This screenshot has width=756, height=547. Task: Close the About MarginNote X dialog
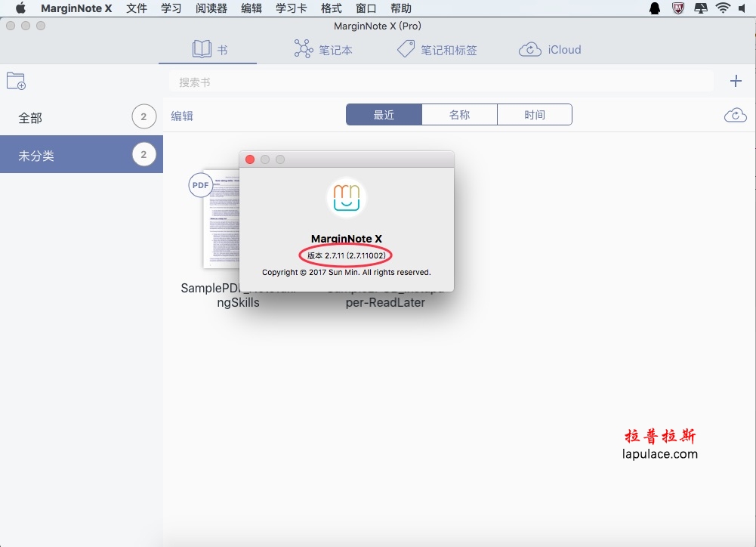point(250,159)
